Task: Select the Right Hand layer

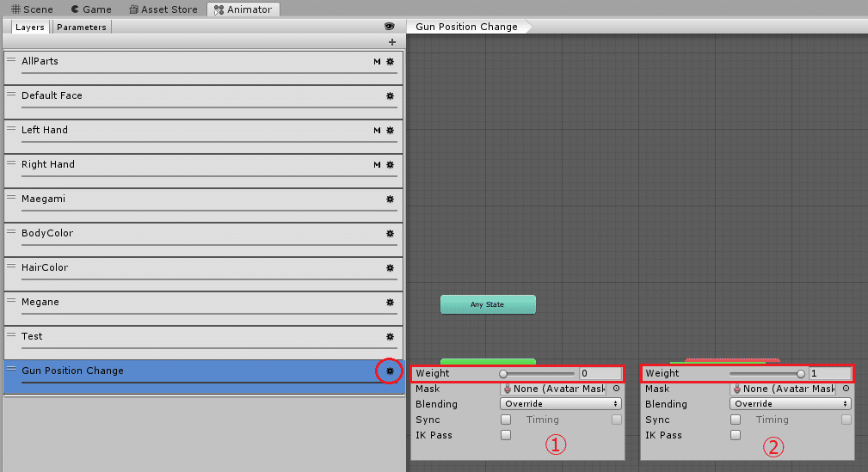Action: 203,170
